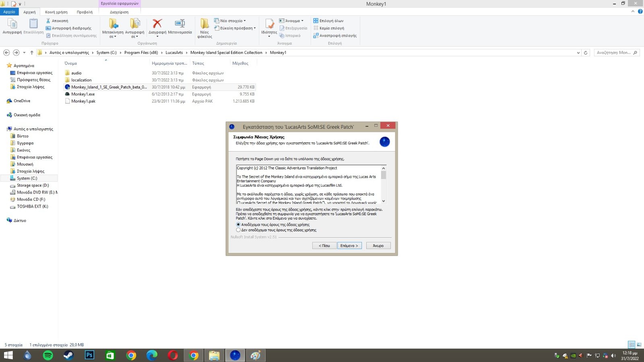Click Άκυρο to cancel installation
Screen dimensions: 644x362
(378, 245)
